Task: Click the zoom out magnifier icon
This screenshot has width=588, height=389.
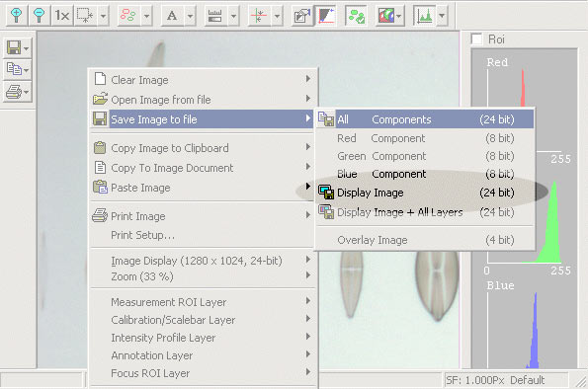Action: tap(39, 16)
